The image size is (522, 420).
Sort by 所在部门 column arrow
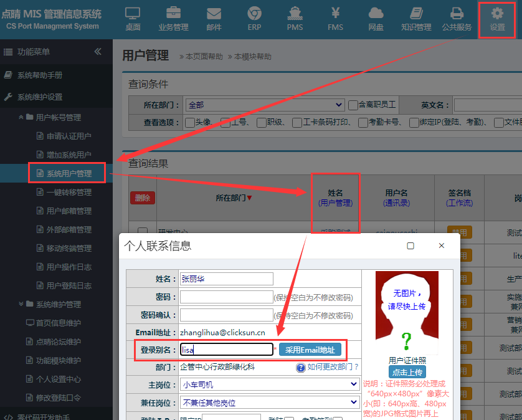tap(249, 198)
